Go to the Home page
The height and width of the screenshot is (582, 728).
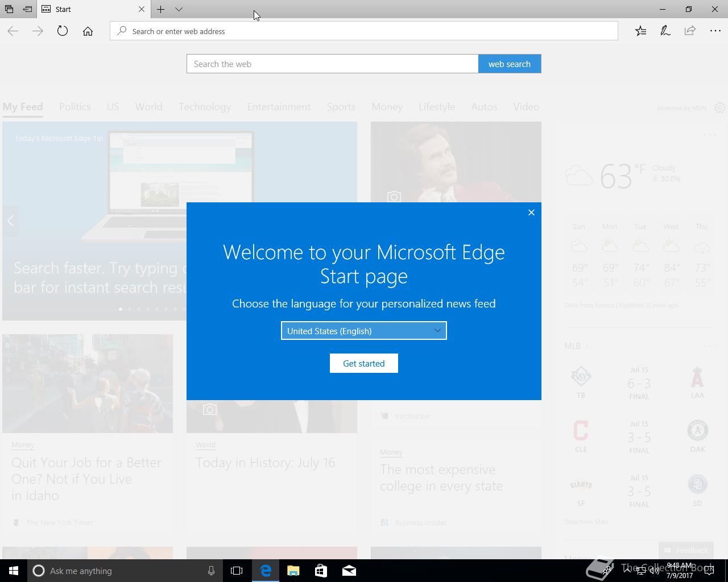[x=88, y=31]
